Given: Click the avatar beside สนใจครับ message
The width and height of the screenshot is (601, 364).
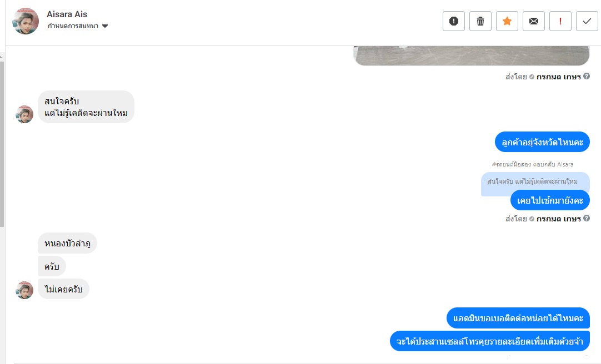Looking at the screenshot, I should (24, 114).
